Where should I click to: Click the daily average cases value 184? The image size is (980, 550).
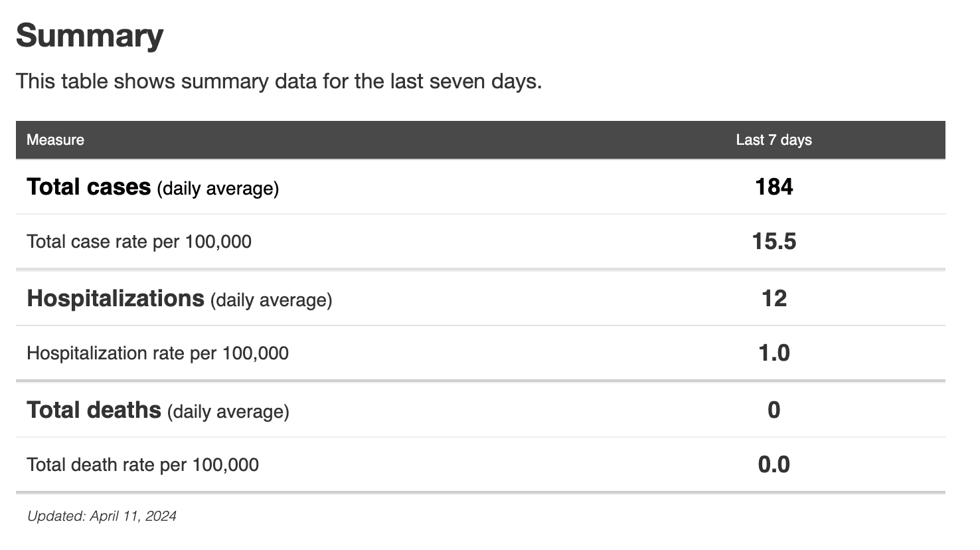(774, 187)
